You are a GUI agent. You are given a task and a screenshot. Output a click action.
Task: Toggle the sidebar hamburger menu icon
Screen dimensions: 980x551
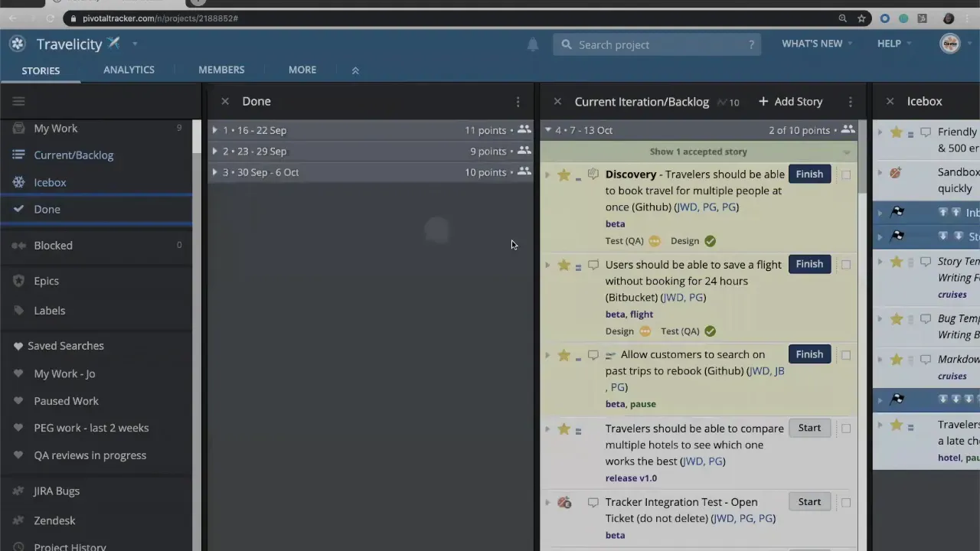click(19, 101)
